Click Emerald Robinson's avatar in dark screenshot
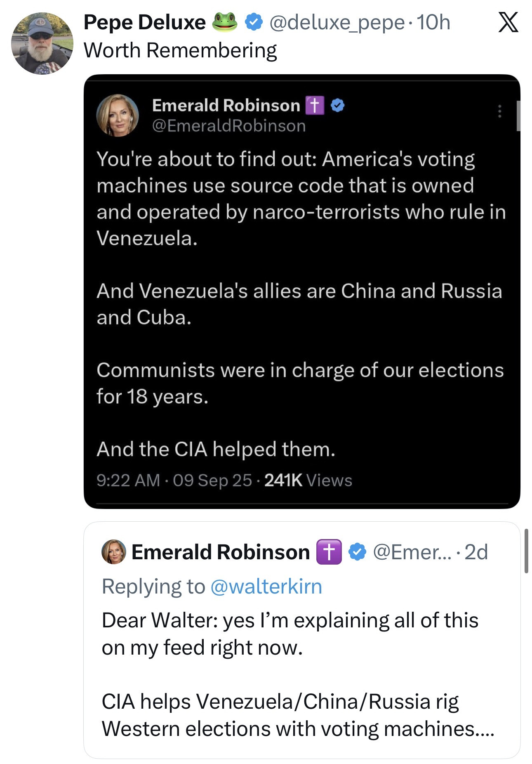 (118, 116)
